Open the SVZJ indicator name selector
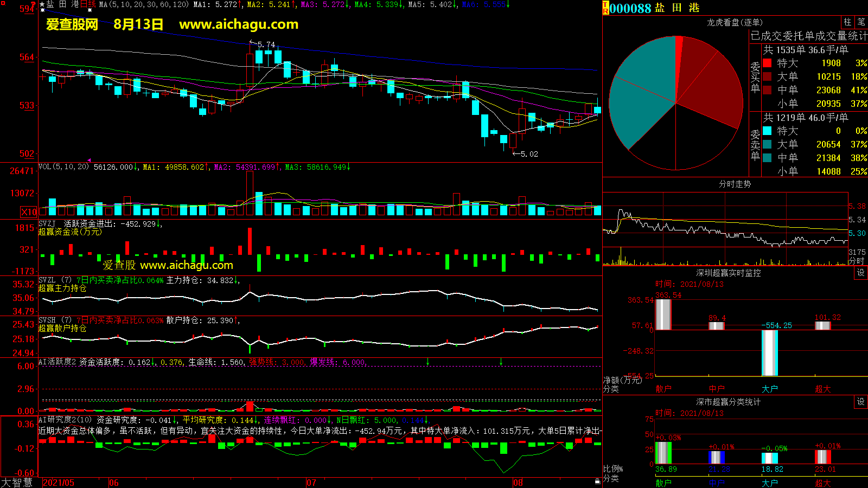The height and width of the screenshot is (488, 868). point(47,223)
